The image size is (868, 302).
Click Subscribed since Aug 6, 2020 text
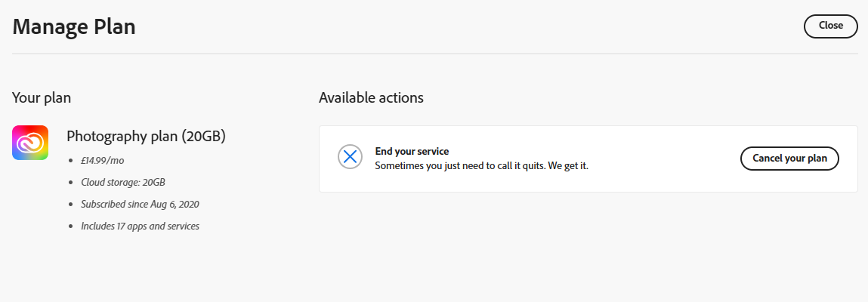(x=140, y=204)
